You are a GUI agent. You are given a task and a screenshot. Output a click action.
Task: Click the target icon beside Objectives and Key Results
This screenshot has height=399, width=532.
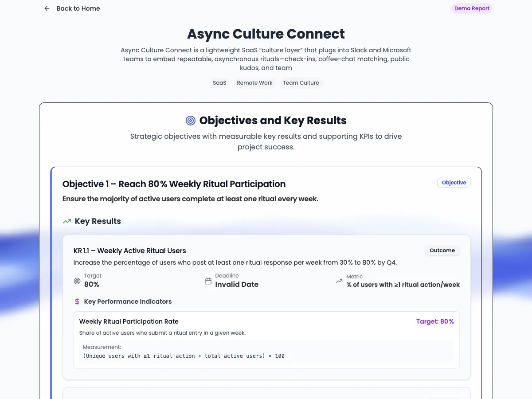(191, 121)
